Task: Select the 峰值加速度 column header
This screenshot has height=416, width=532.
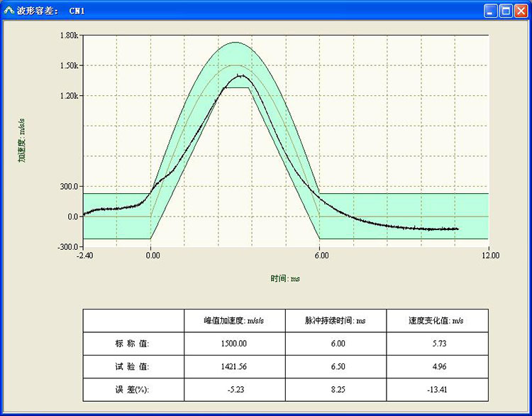Action: coord(234,321)
